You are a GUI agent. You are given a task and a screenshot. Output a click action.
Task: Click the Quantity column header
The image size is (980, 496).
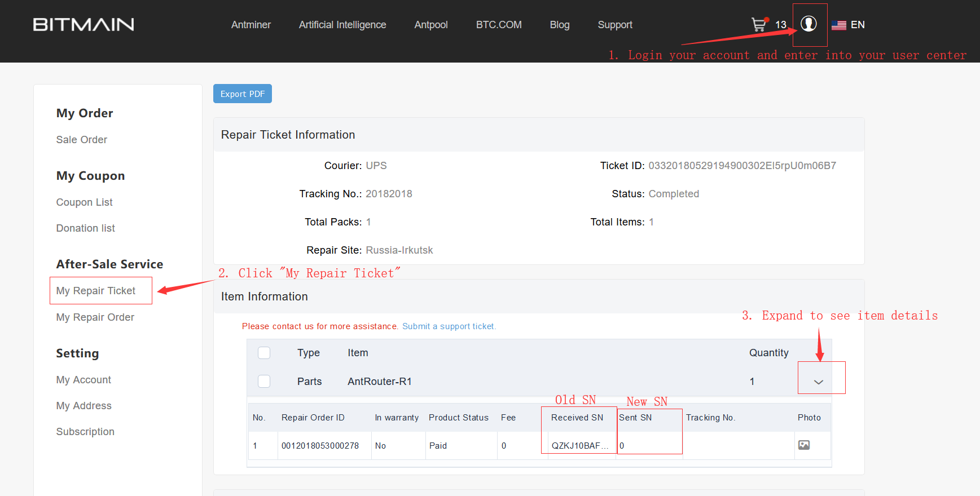click(x=769, y=353)
